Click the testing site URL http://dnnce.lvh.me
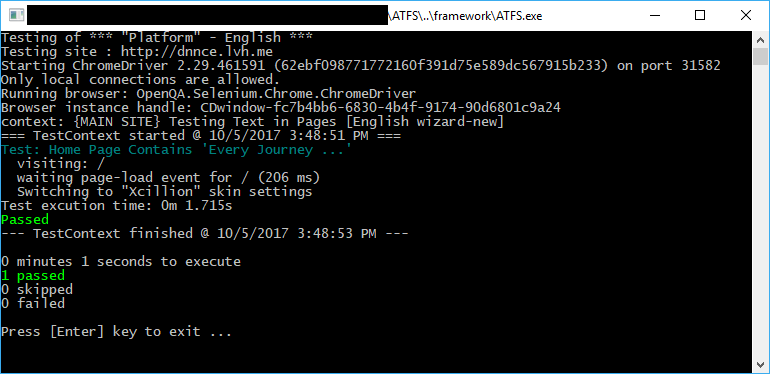The height and width of the screenshot is (374, 770). (x=196, y=52)
